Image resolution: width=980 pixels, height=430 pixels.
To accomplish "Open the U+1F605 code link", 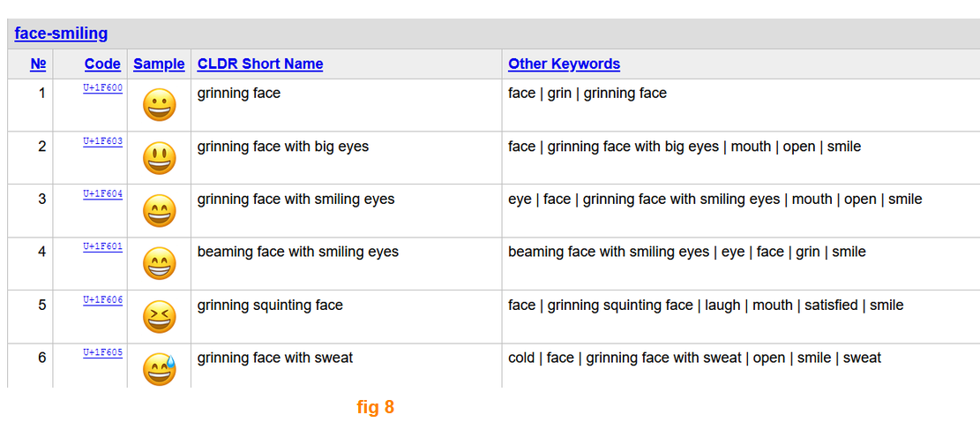I will [102, 352].
